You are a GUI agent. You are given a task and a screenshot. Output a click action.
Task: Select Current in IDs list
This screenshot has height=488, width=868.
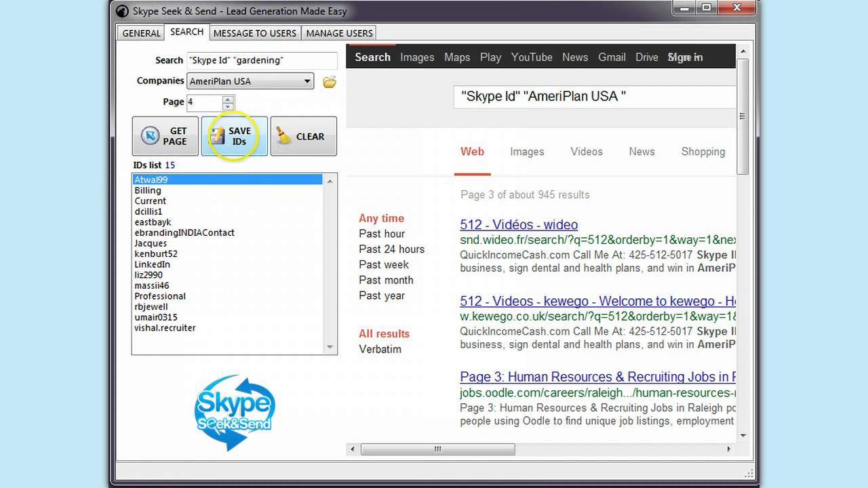pos(227,201)
